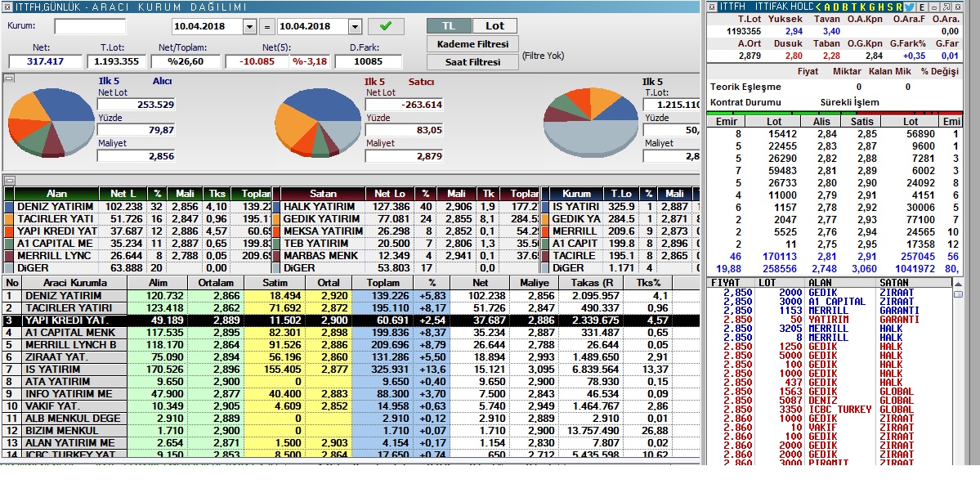Sort by the 'Satan' column header

tap(323, 194)
